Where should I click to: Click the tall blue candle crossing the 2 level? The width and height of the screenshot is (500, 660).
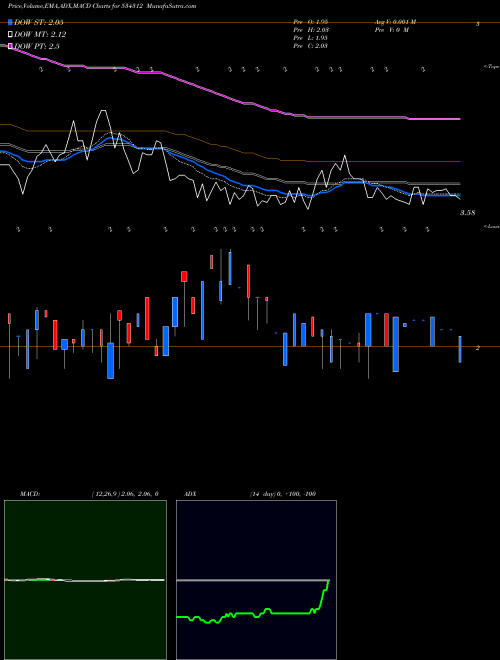[396, 344]
